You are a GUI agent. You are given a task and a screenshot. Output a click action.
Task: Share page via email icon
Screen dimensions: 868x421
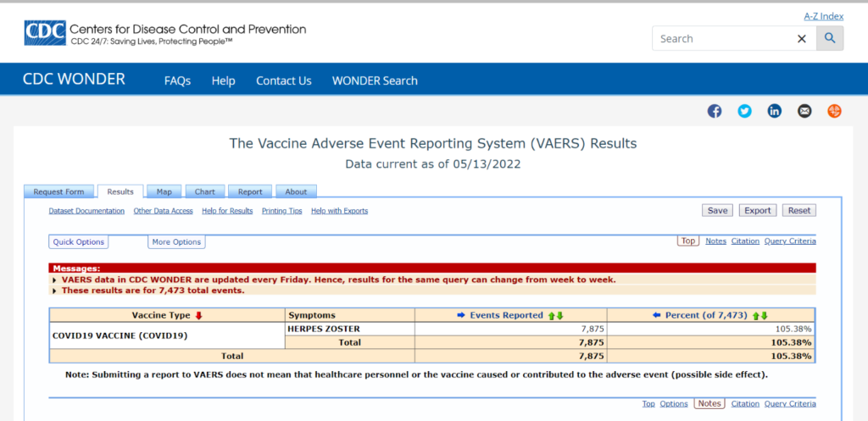(x=804, y=111)
